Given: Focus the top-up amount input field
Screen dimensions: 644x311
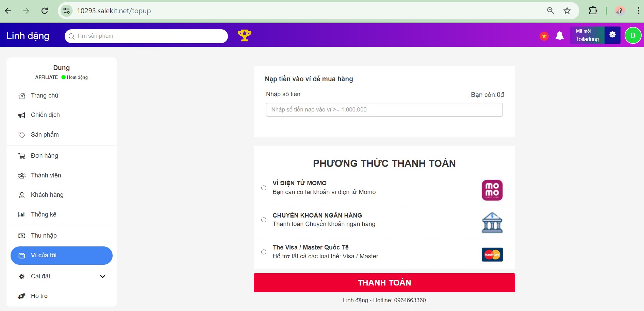Looking at the screenshot, I should [x=384, y=110].
